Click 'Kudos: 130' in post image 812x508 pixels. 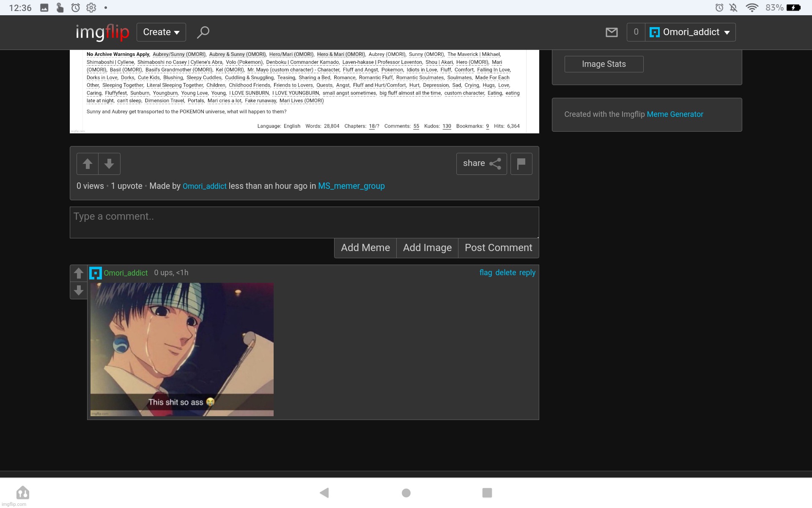[438, 126]
